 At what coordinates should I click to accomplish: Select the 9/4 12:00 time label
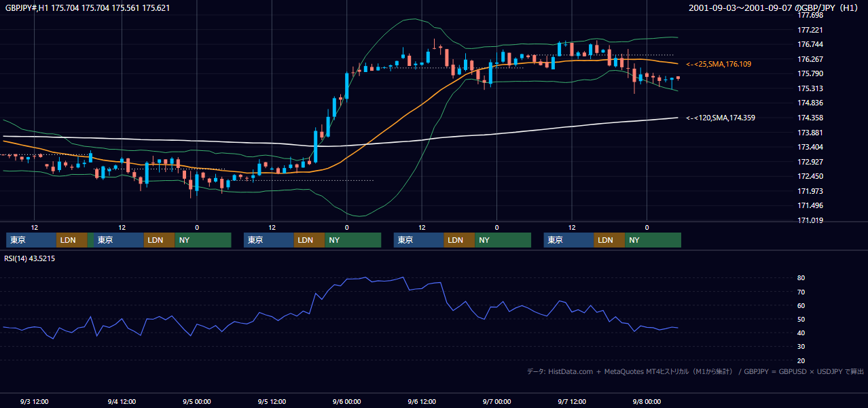(x=122, y=401)
